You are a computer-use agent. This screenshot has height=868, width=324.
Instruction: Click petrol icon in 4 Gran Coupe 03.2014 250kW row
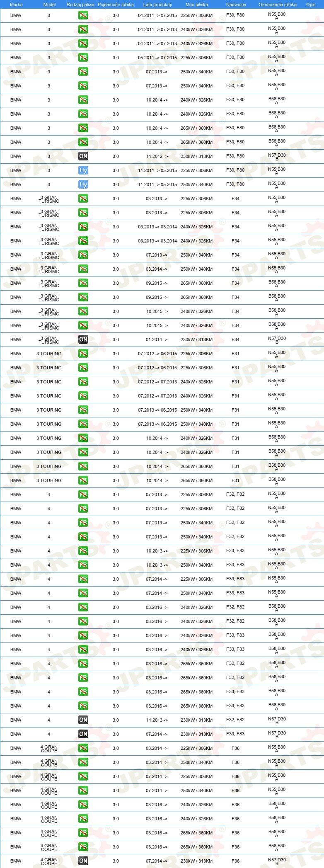point(83,762)
